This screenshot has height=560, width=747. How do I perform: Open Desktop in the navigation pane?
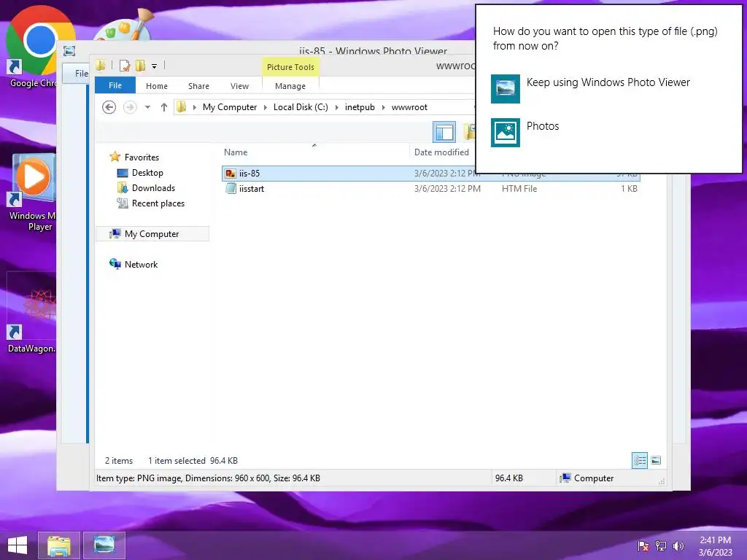[147, 173]
